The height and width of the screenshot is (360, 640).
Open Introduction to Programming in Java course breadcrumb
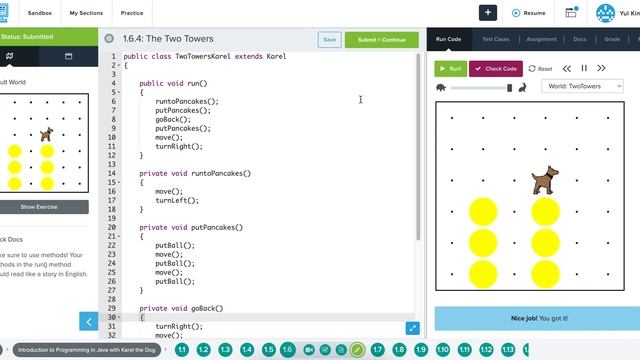click(87, 350)
